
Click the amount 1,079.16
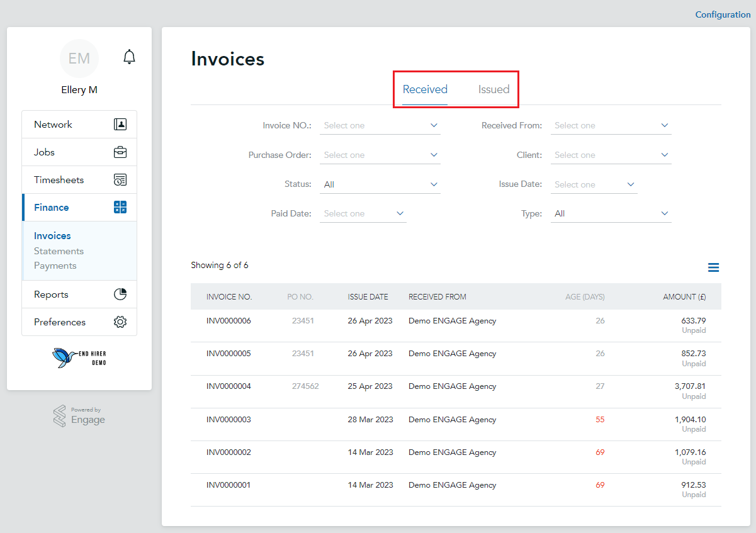pyautogui.click(x=690, y=452)
